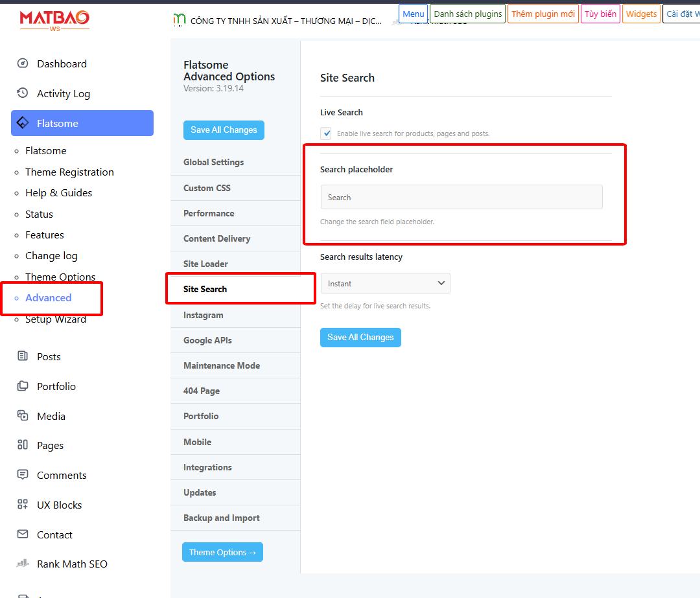Click the UX Blocks grid icon
The height and width of the screenshot is (598, 700).
tap(23, 505)
